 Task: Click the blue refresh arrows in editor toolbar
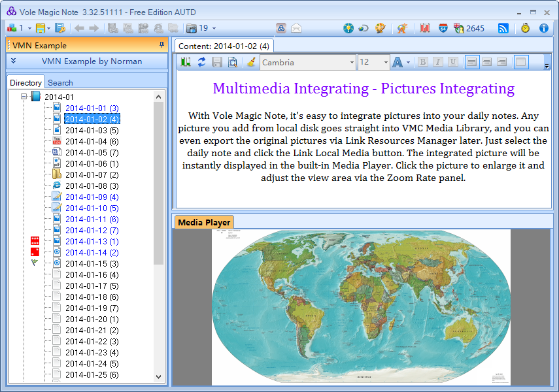[x=202, y=62]
